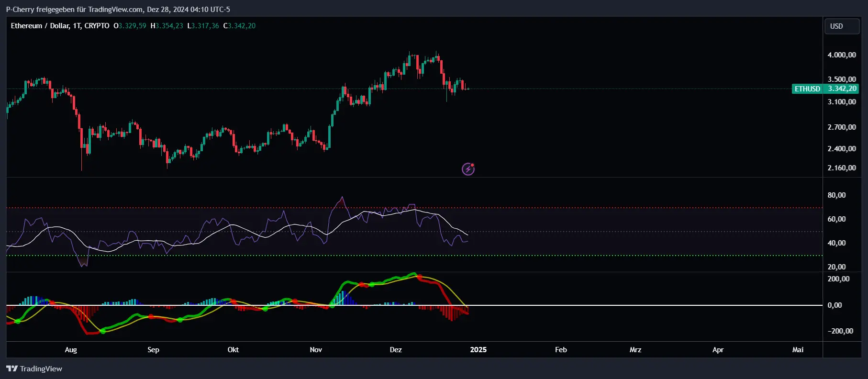868x379 pixels.
Task: Click the low value L3.317,36
Action: pos(203,26)
